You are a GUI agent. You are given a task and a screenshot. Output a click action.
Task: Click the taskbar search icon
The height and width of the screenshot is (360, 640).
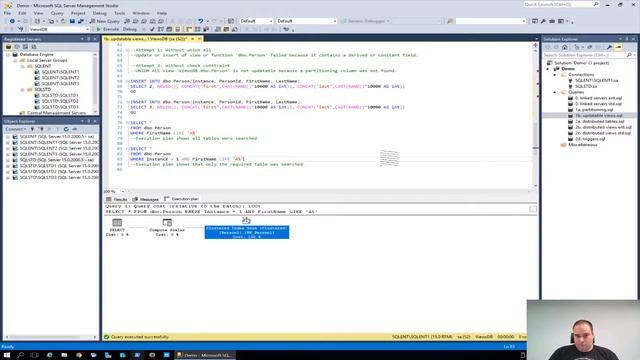tap(20, 355)
